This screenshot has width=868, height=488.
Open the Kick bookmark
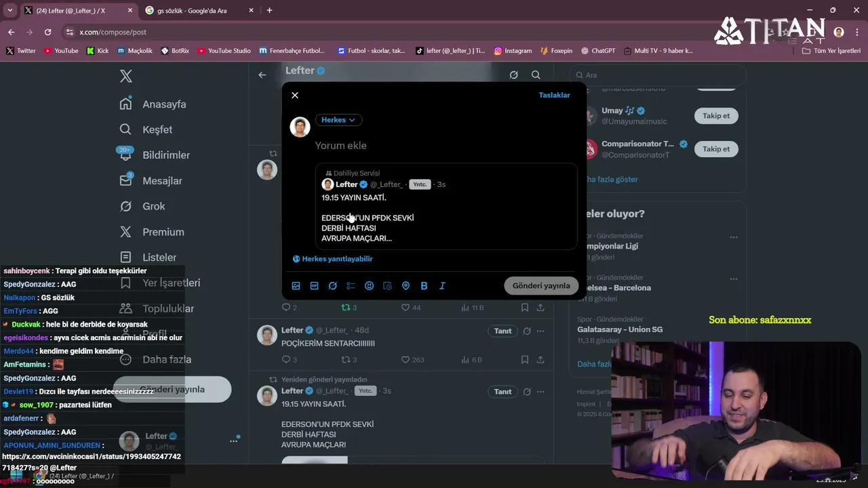click(98, 51)
